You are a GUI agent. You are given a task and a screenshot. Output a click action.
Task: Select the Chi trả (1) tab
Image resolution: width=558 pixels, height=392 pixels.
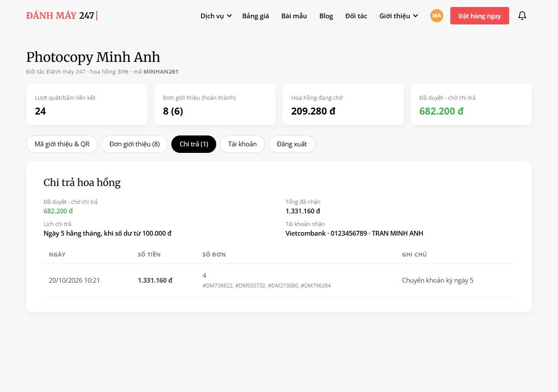pyautogui.click(x=194, y=144)
